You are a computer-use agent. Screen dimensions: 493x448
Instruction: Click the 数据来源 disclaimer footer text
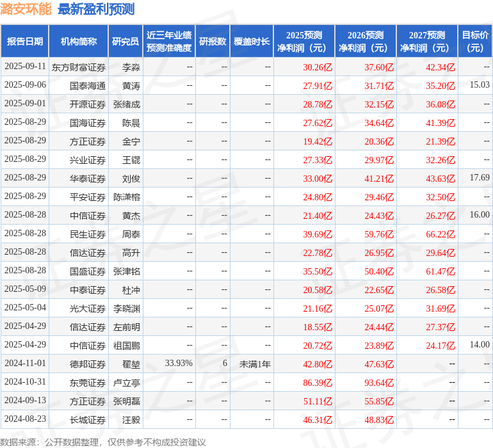[x=103, y=442]
